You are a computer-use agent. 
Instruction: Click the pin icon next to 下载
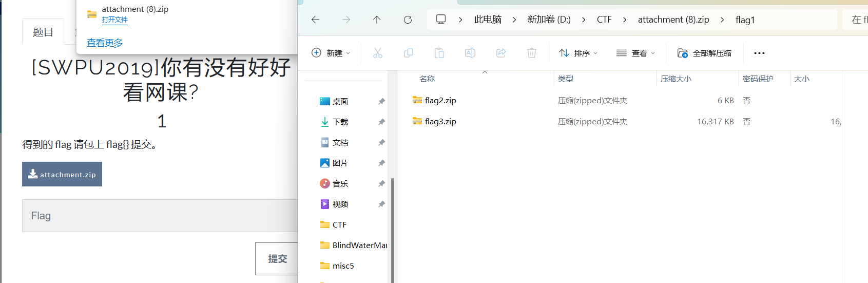[381, 122]
